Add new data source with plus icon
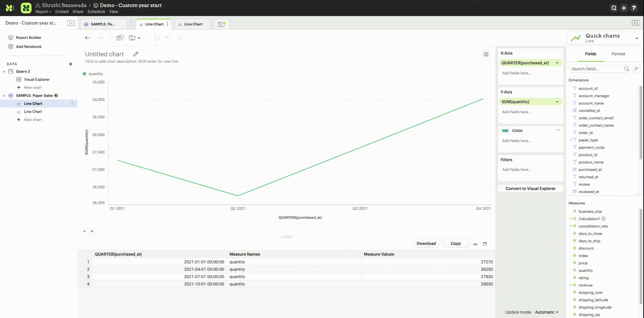 click(x=70, y=64)
